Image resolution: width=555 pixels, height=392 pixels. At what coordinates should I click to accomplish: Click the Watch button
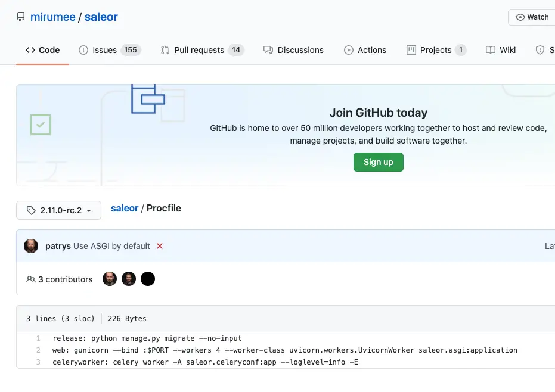pos(532,17)
